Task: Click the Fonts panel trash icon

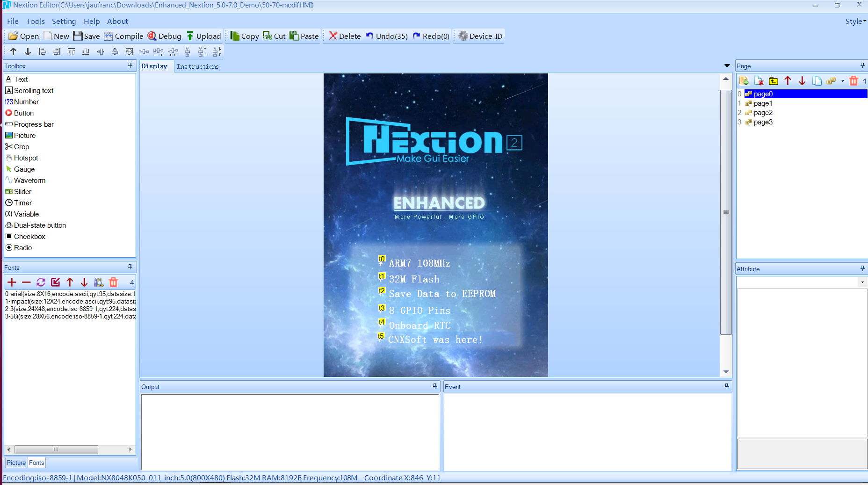Action: [113, 282]
